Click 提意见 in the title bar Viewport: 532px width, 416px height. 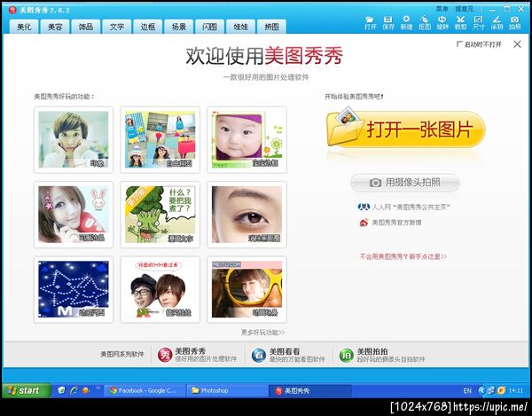pos(464,9)
